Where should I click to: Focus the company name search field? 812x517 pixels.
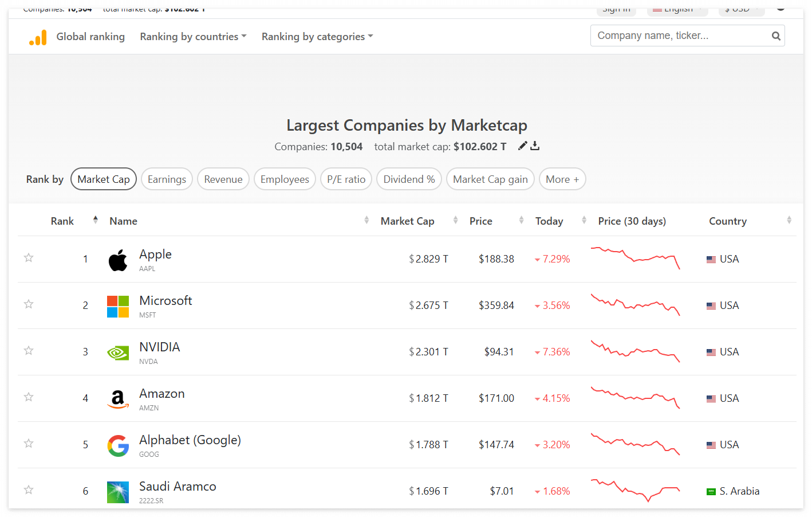click(687, 36)
